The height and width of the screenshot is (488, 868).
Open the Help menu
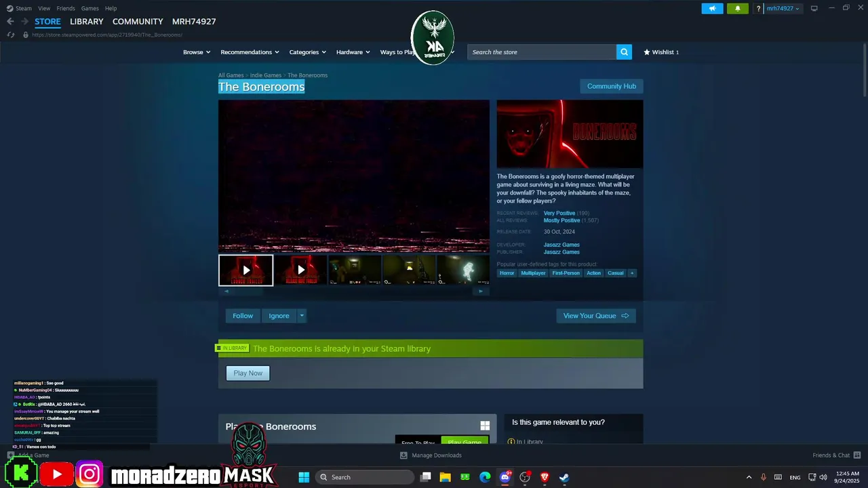coord(111,8)
